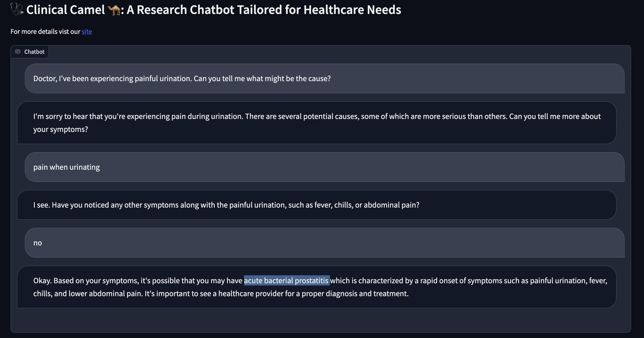Click the word 'prostatitis' in the last reply
644x338 pixels.
coord(312,281)
